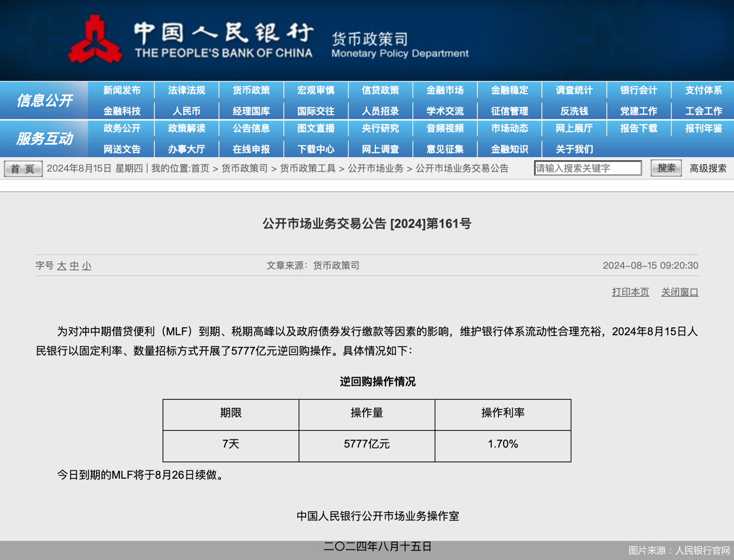Select 国际交往 in navigation
The width and height of the screenshot is (734, 560).
pyautogui.click(x=316, y=111)
